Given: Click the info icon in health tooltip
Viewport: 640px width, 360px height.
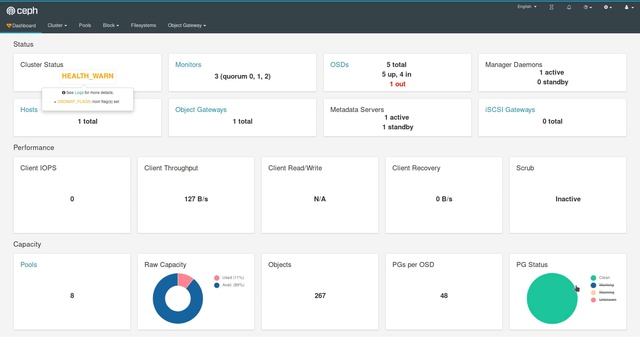Looking at the screenshot, I should [x=63, y=93].
